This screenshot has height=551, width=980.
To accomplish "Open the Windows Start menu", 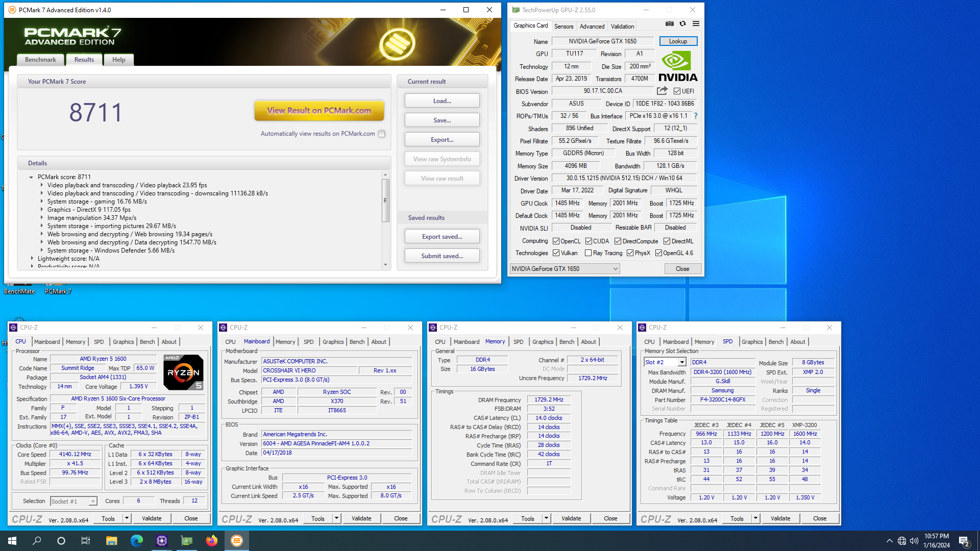I will point(12,541).
